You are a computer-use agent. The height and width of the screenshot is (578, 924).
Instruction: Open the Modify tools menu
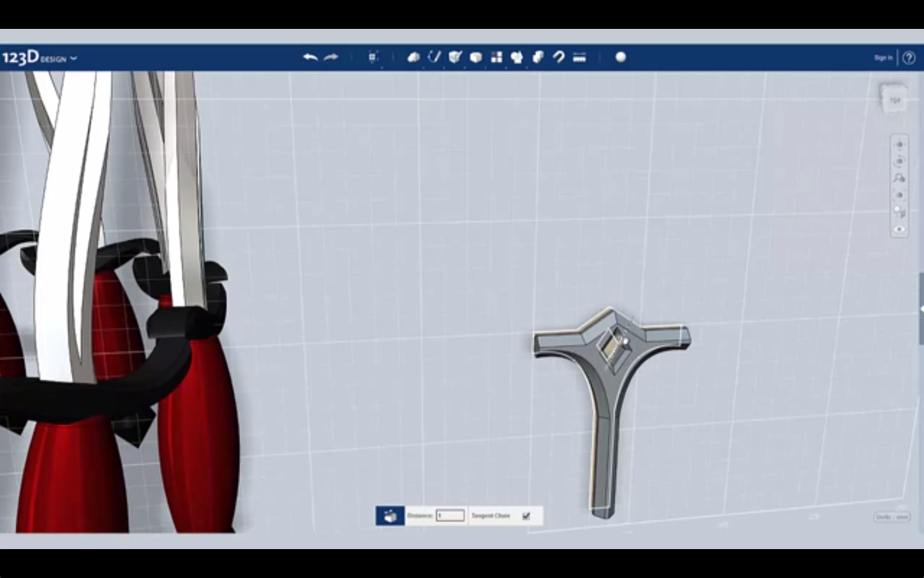(475, 57)
